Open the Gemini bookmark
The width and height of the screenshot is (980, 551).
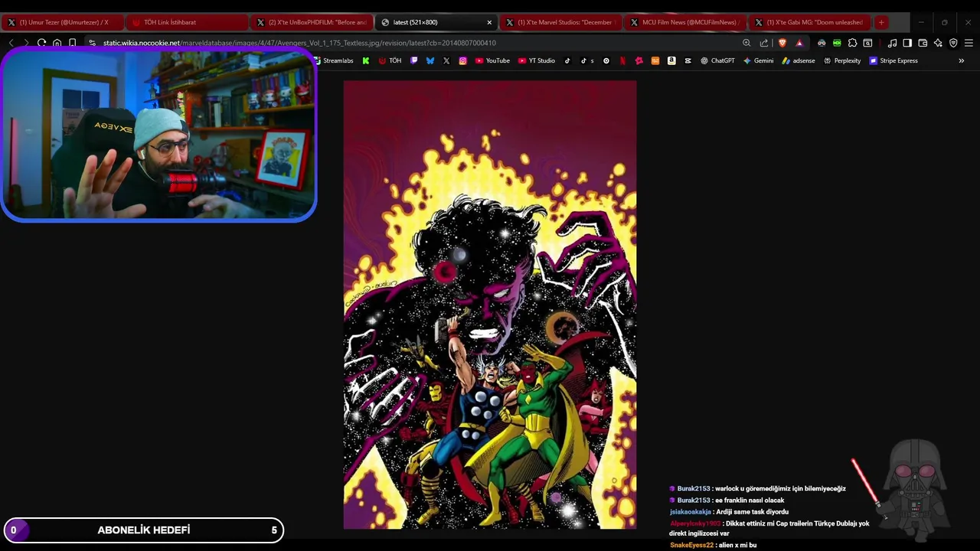[758, 60]
